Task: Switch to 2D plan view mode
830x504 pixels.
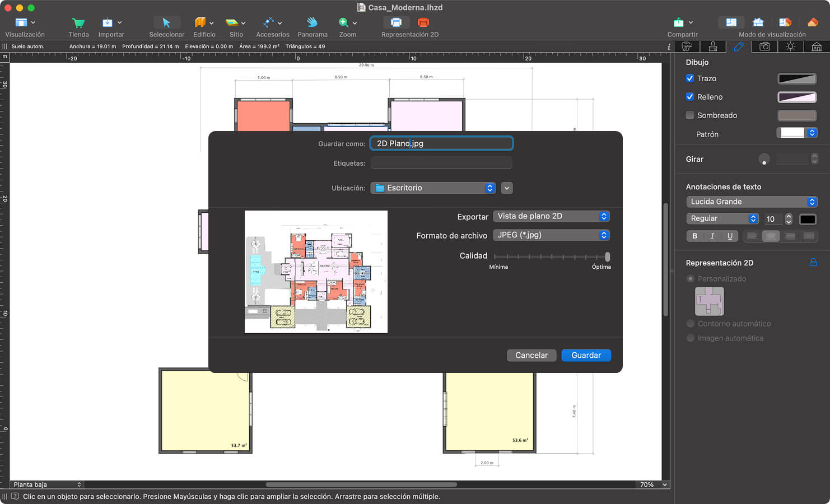Action: [x=731, y=22]
